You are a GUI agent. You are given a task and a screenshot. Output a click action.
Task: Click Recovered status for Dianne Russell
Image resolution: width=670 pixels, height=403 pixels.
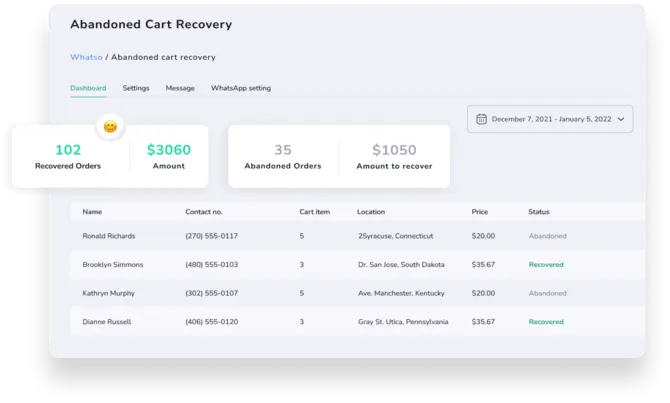click(x=546, y=322)
